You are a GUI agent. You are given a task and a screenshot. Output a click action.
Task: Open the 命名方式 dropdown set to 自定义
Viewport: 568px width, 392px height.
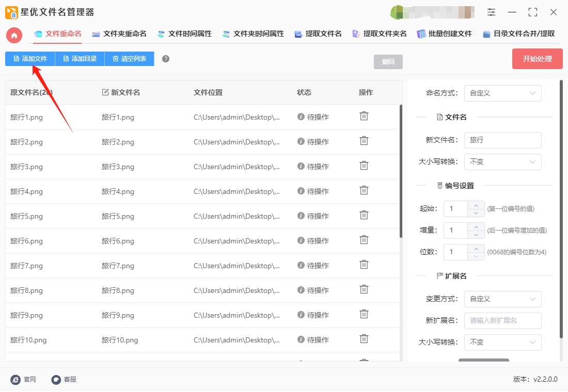(x=503, y=93)
